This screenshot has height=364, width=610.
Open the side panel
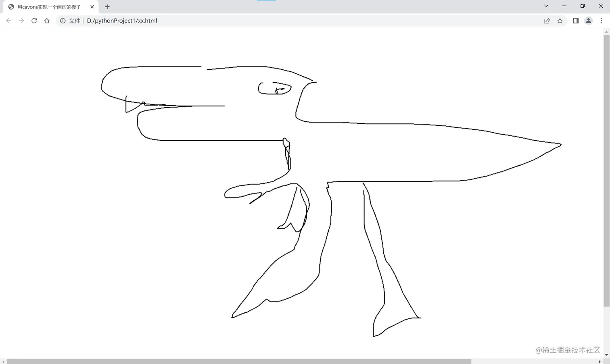coord(576,21)
